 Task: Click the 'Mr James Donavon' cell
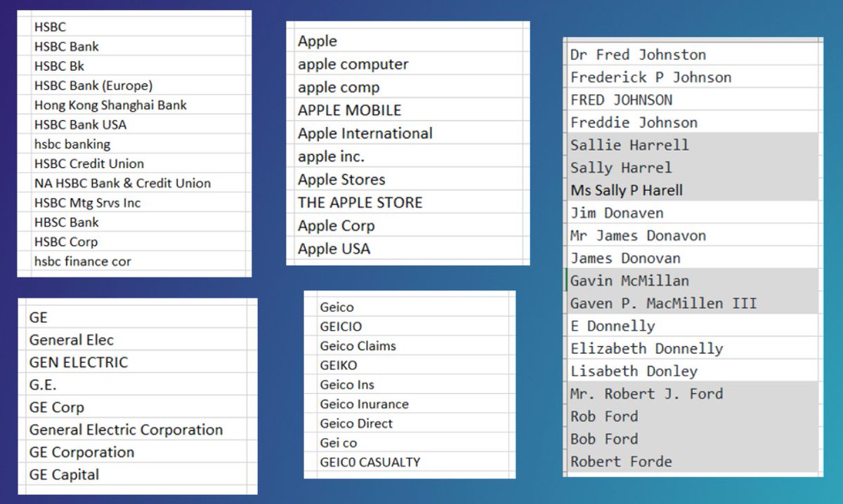(x=693, y=235)
